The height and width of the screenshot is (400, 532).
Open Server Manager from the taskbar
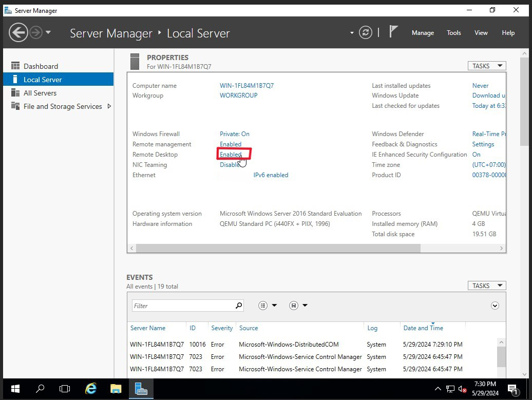click(x=141, y=389)
